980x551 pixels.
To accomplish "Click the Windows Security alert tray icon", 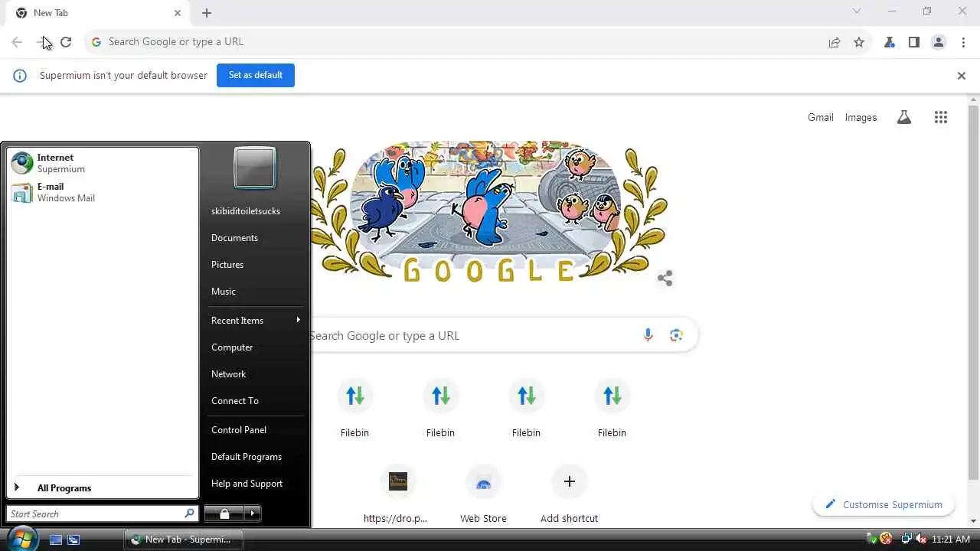I will coord(887,540).
